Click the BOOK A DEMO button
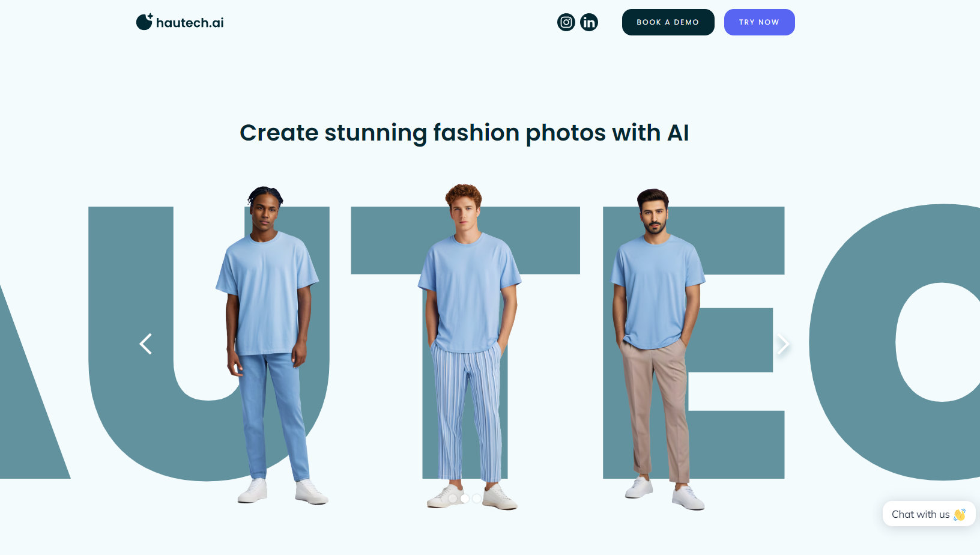 click(668, 22)
